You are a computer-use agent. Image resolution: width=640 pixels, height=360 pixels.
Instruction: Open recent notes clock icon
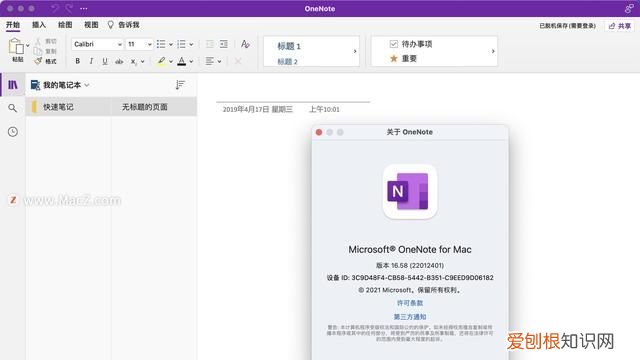(x=13, y=132)
